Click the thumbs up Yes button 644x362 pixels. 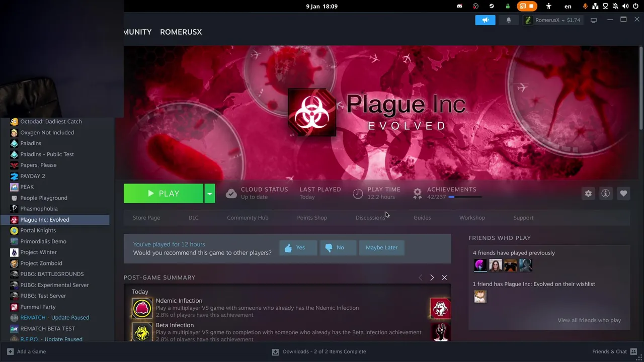click(298, 247)
